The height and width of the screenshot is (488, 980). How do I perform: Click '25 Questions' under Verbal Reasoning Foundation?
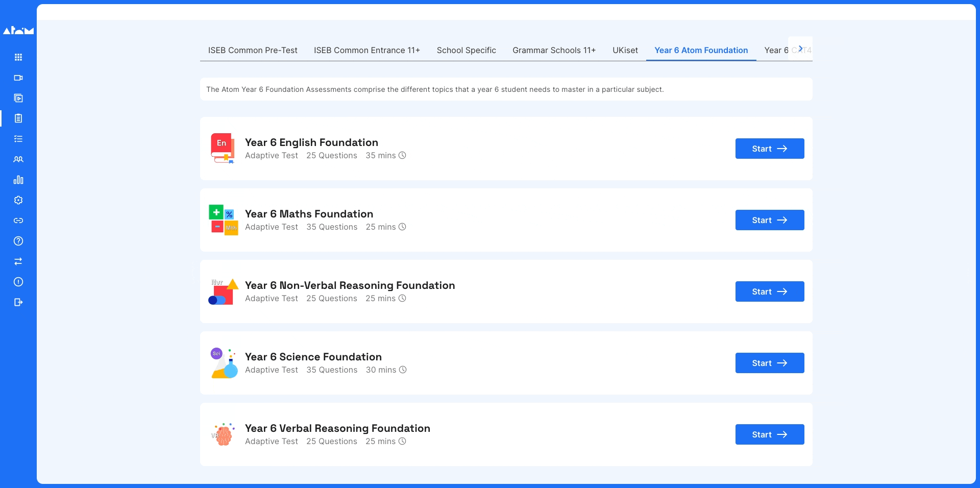pyautogui.click(x=332, y=441)
